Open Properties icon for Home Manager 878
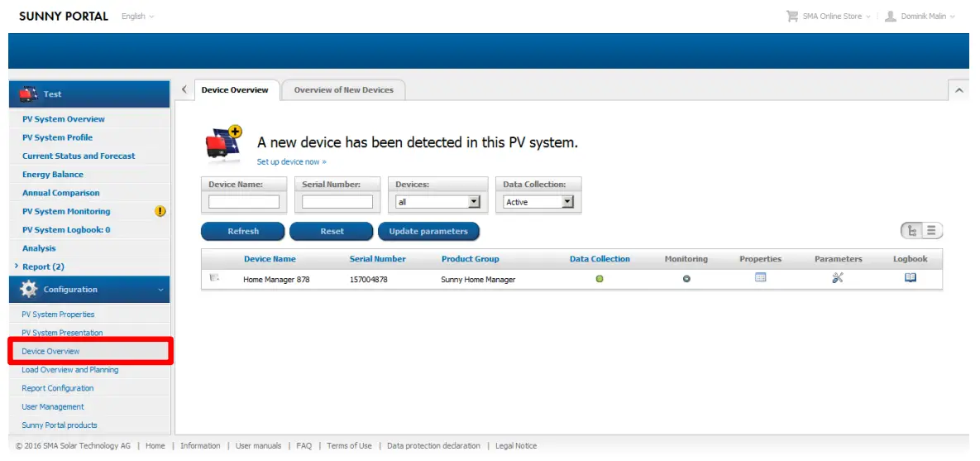The width and height of the screenshot is (980, 461). point(760,278)
